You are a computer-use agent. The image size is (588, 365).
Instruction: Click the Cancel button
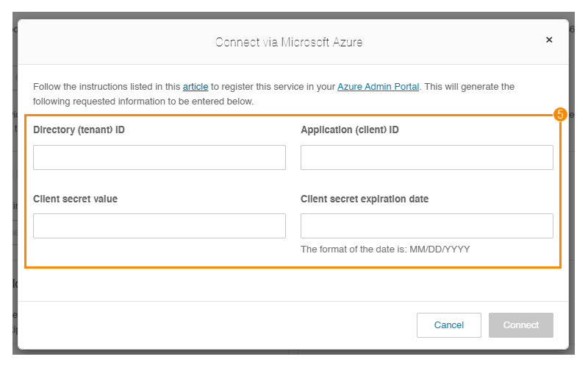tap(449, 325)
